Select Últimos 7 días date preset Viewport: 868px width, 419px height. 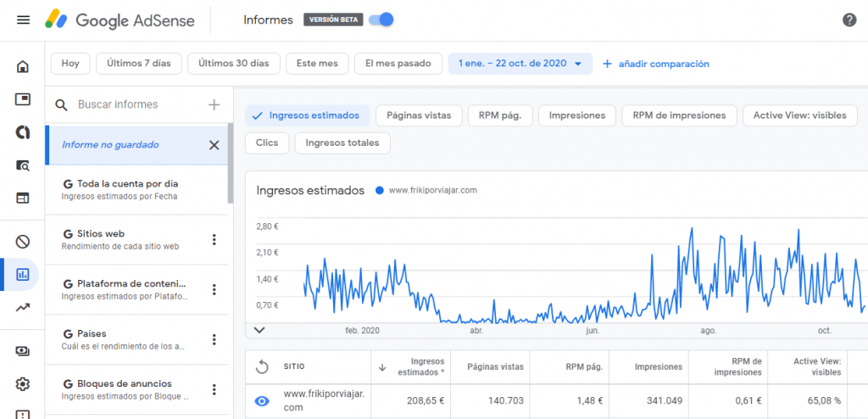click(139, 64)
